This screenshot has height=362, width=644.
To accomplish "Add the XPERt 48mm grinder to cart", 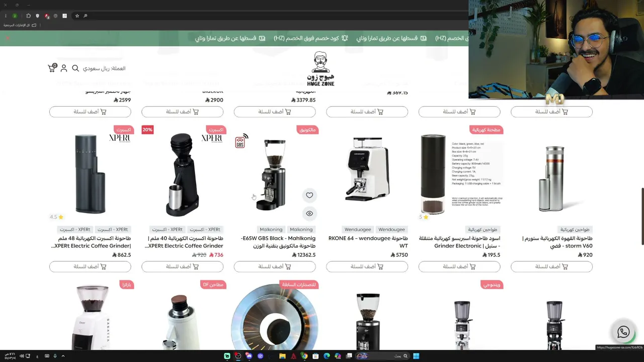I will [90, 266].
